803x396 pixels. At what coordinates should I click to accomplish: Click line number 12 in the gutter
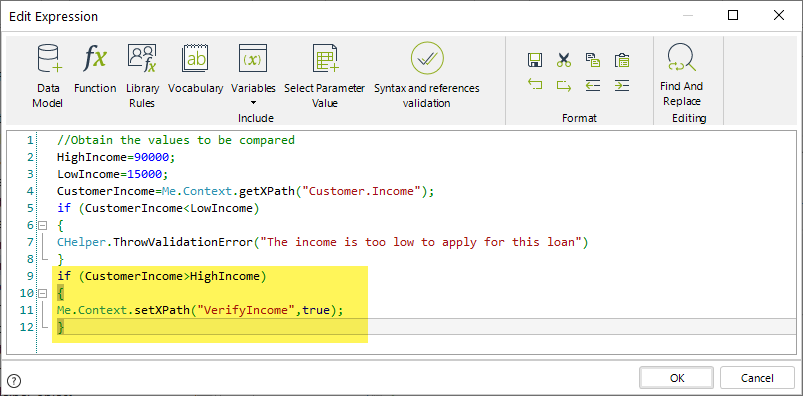tap(27, 327)
